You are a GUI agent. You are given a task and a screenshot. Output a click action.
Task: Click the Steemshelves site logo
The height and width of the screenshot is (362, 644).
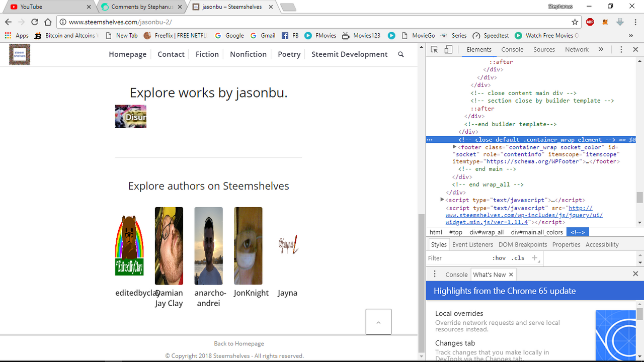pos(20,54)
